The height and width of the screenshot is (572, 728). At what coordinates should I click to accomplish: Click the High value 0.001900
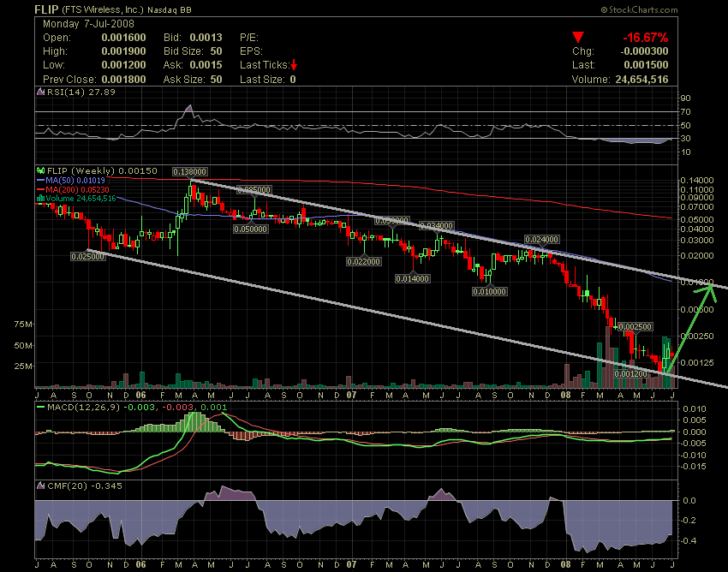click(x=123, y=51)
